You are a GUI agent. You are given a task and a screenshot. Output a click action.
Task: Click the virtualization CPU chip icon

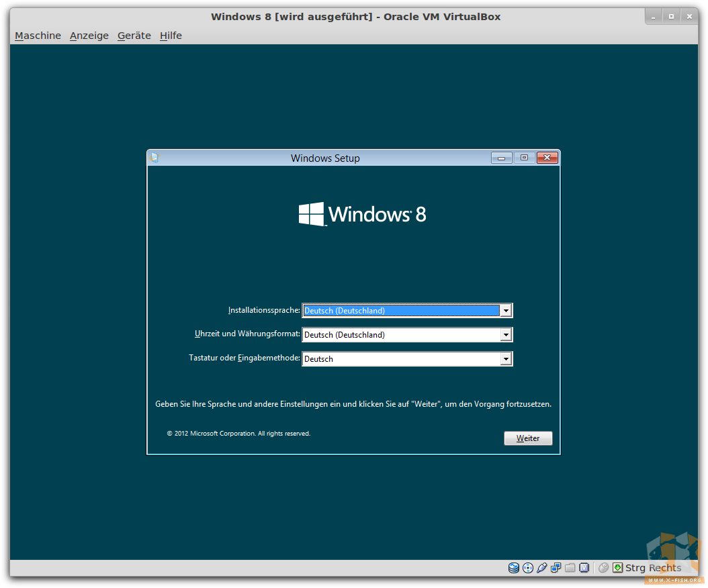(584, 568)
